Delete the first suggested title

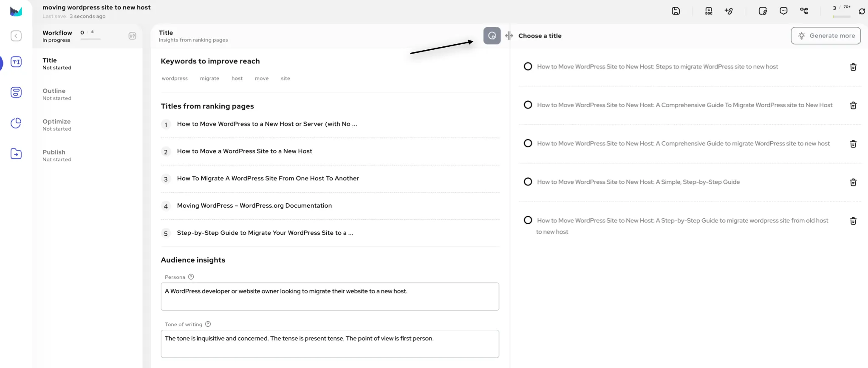pos(853,67)
